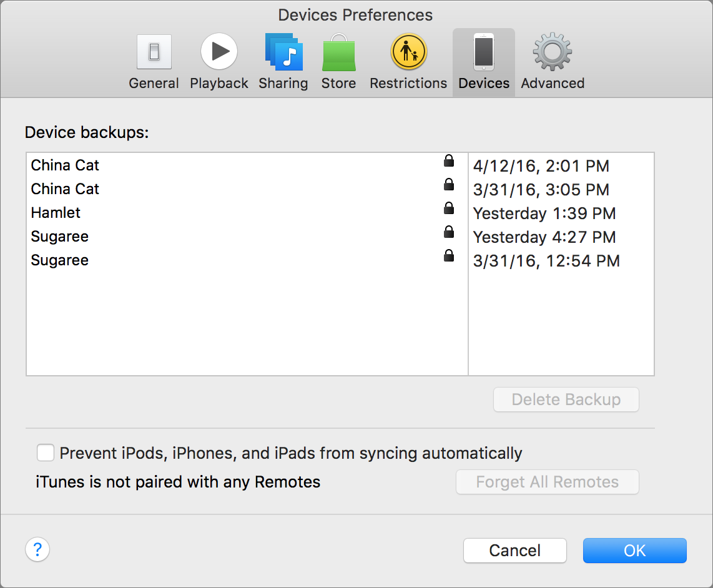The width and height of the screenshot is (713, 588).
Task: Open the Store shopping bag icon
Action: (339, 53)
